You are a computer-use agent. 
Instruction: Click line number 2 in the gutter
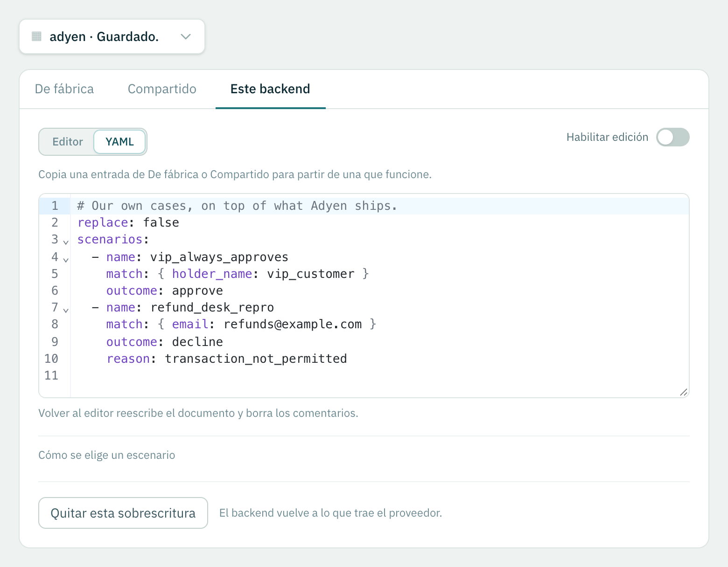click(55, 222)
